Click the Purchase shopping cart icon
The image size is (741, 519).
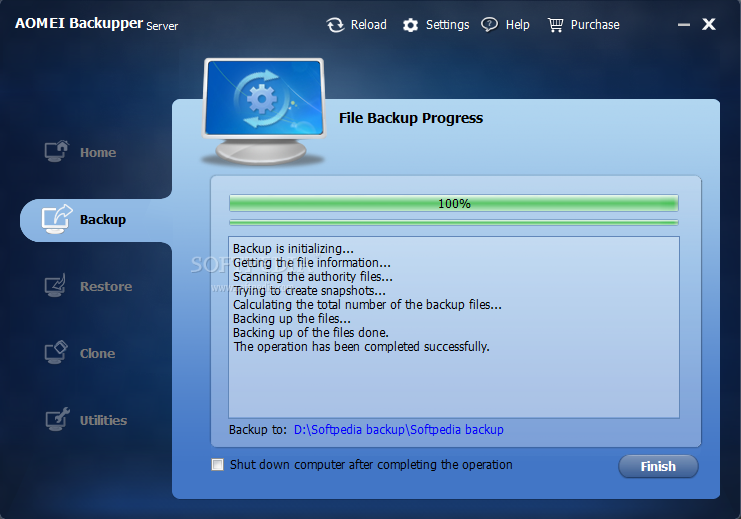tap(555, 25)
